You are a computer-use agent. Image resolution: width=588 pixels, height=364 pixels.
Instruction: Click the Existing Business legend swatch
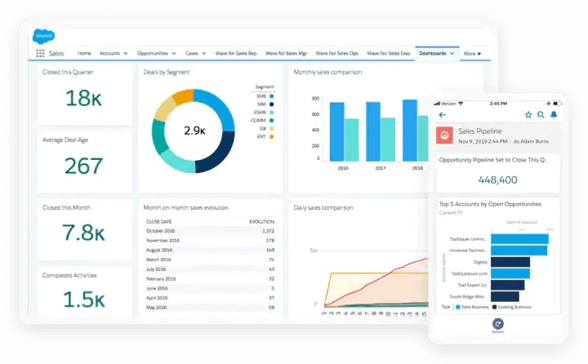[x=494, y=307]
